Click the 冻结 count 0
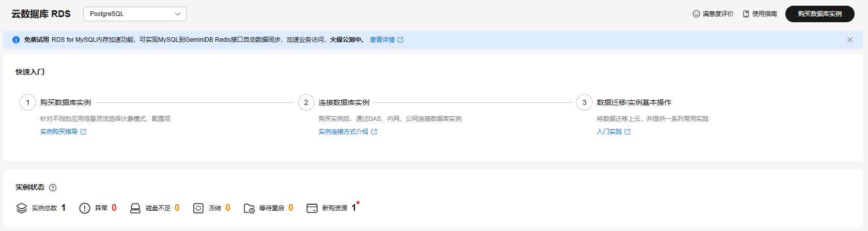The height and width of the screenshot is (231, 868). [228, 208]
